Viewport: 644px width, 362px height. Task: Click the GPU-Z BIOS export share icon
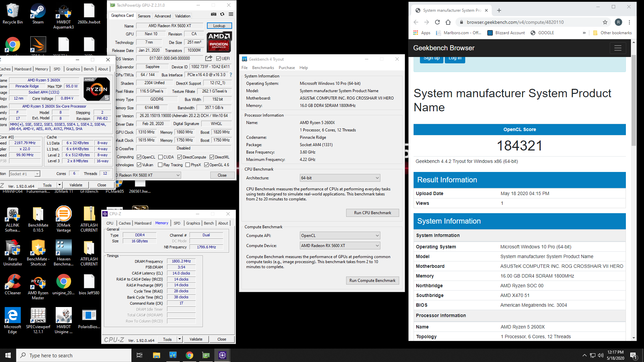coord(209,58)
